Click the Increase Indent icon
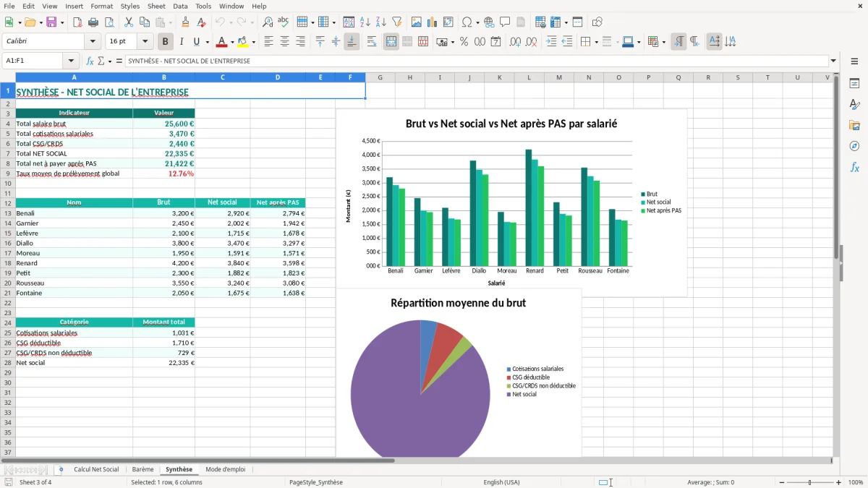Image resolution: width=868 pixels, height=488 pixels. (551, 42)
